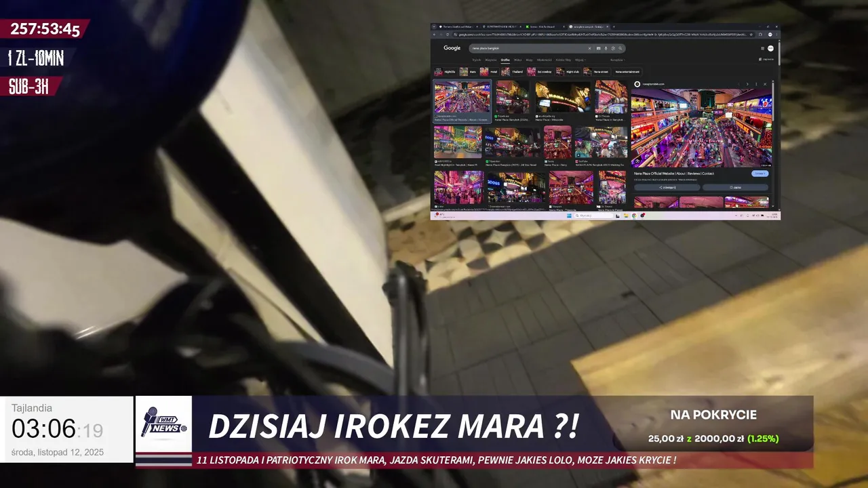Click the Chrome icon in the taskbar

coord(634,216)
